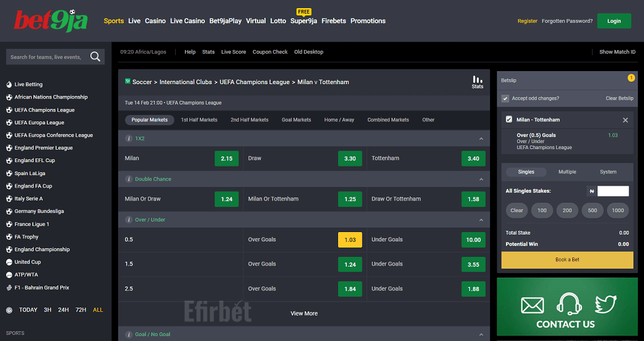
Task: Toggle Show Match ID
Action: click(617, 52)
